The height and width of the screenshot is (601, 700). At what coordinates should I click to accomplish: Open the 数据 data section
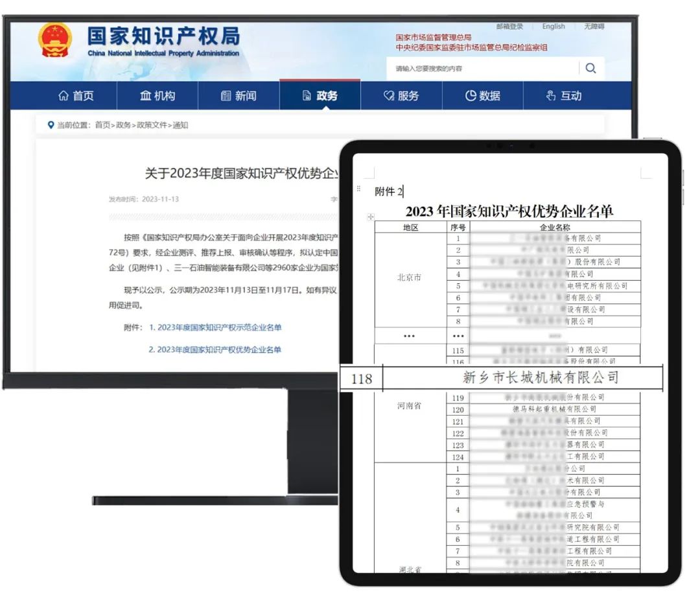483,96
